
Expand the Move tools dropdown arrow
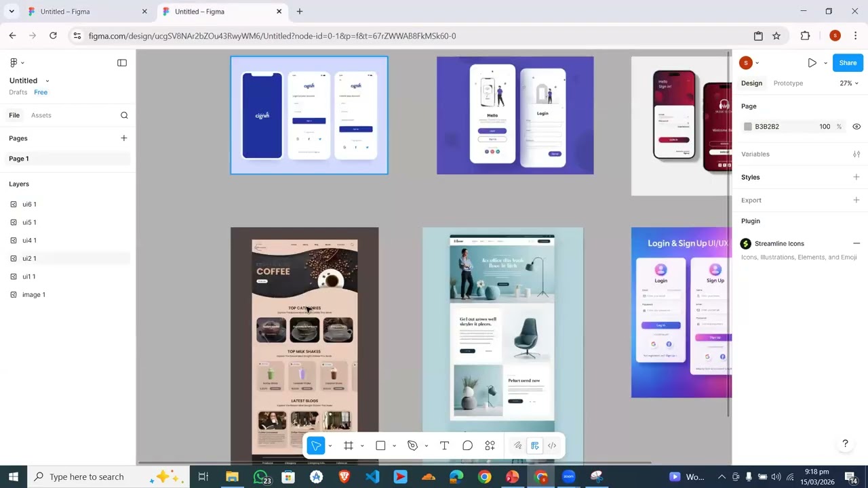(330, 446)
